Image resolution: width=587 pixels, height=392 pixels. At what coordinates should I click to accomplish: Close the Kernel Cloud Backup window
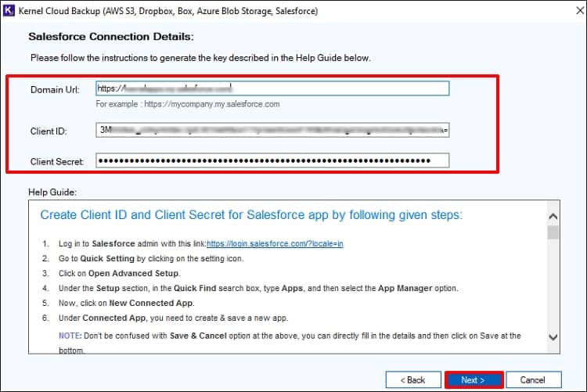(x=579, y=10)
